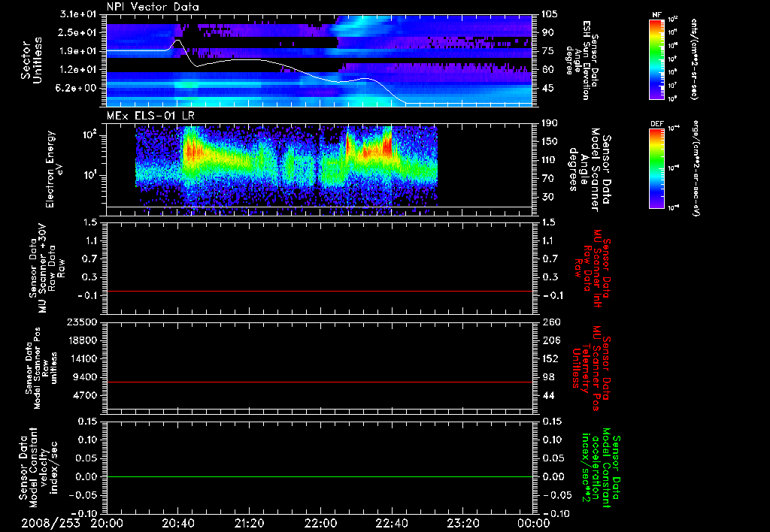Click the green line in velocity panel
This screenshot has height=532, width=770.
pos(320,476)
